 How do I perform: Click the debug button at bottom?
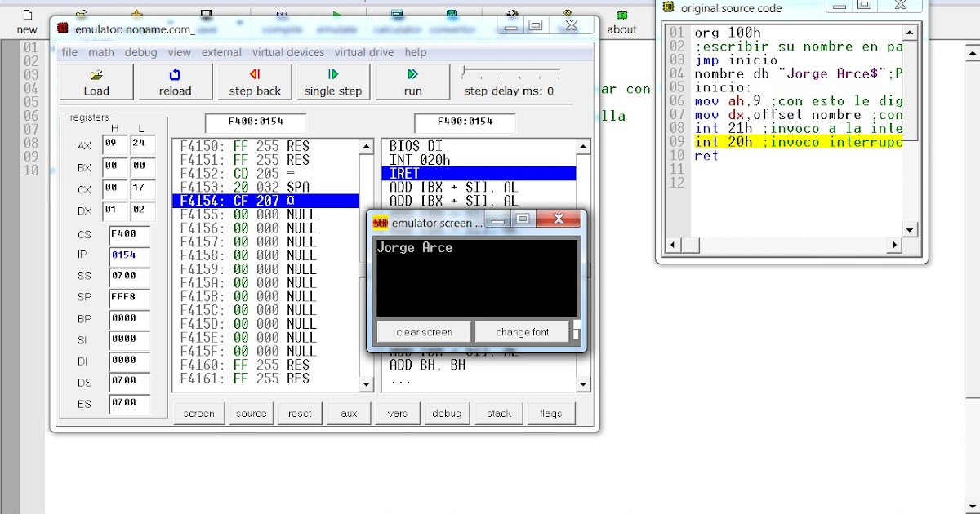pyautogui.click(x=447, y=414)
